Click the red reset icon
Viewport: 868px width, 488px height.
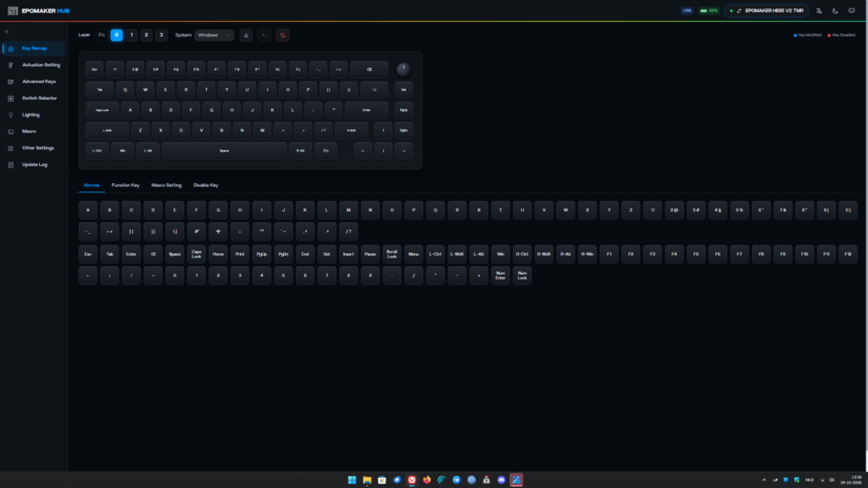pyautogui.click(x=283, y=36)
